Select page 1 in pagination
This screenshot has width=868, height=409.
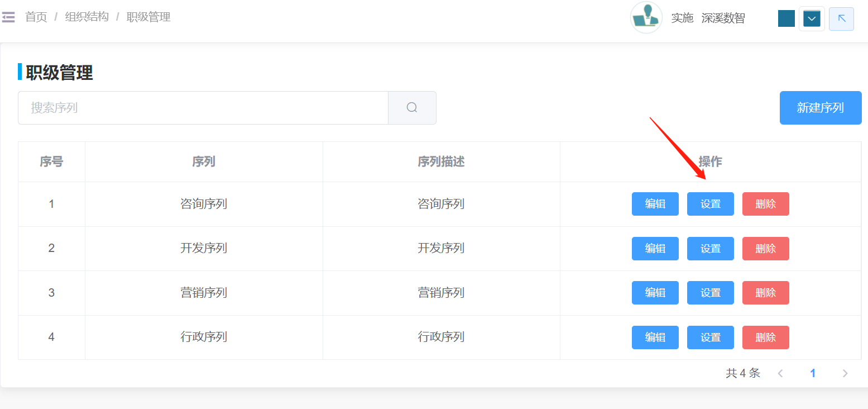[x=813, y=373]
